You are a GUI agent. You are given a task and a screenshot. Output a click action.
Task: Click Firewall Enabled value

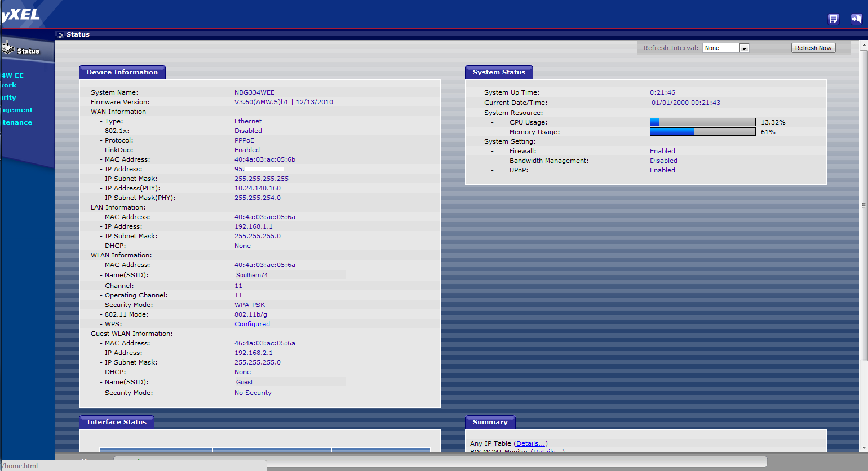coord(662,151)
